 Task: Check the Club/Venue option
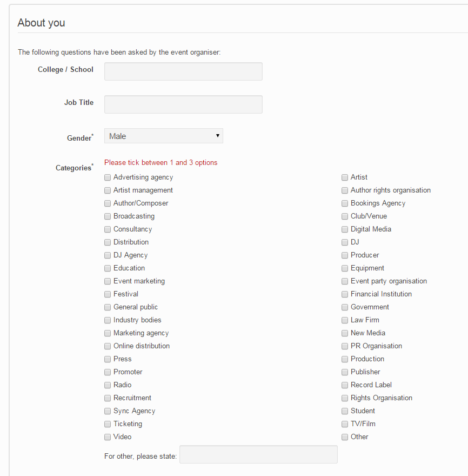[345, 216]
